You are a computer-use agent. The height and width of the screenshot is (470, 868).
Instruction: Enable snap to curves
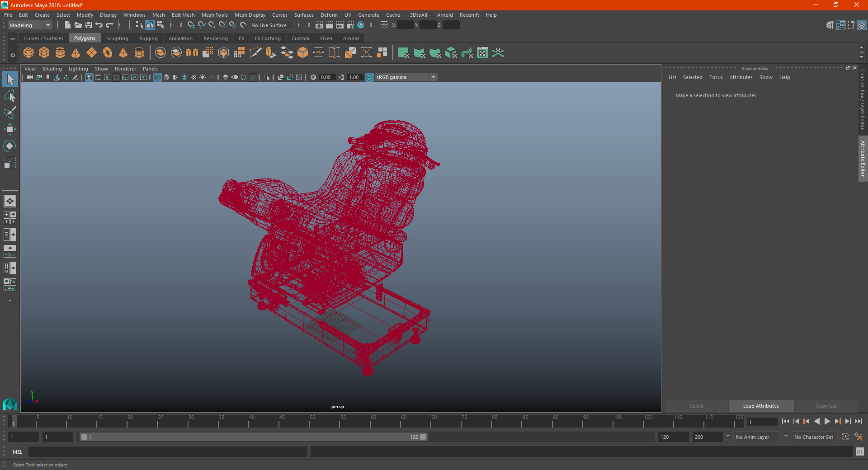(202, 25)
